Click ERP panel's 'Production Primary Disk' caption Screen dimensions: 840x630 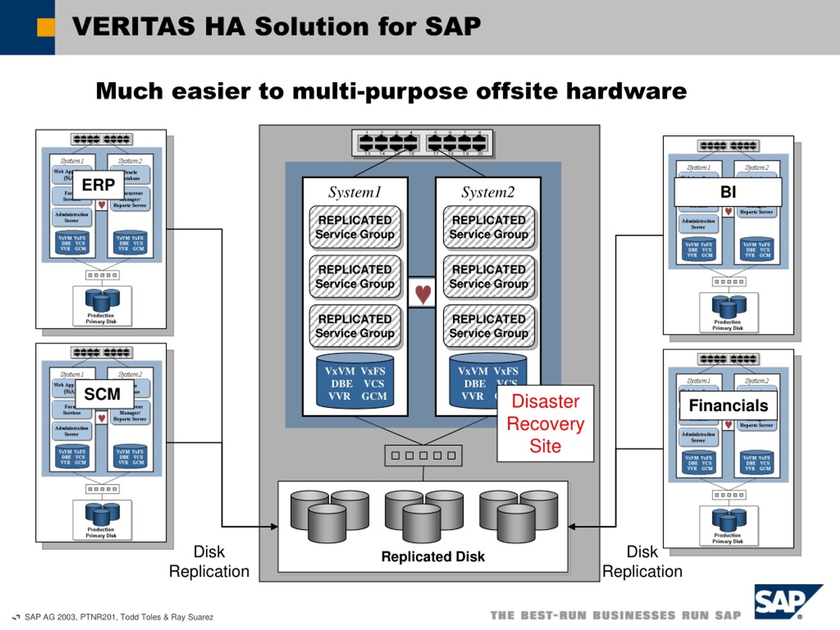pos(101,318)
